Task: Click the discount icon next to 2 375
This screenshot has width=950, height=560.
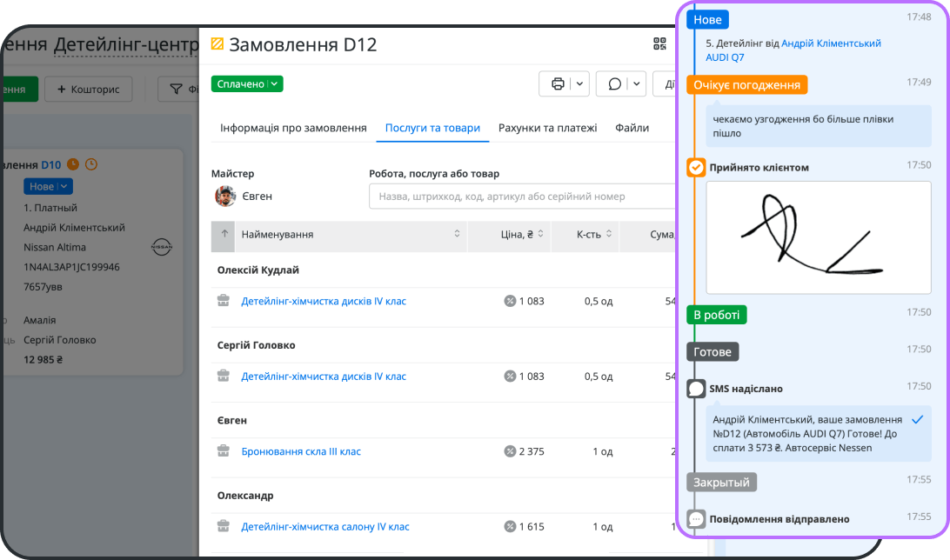Action: [x=510, y=451]
